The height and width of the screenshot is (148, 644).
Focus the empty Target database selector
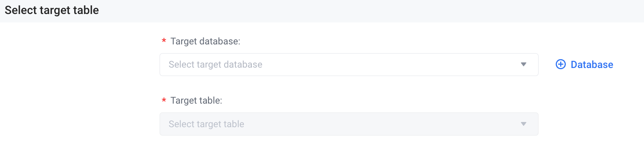(349, 64)
